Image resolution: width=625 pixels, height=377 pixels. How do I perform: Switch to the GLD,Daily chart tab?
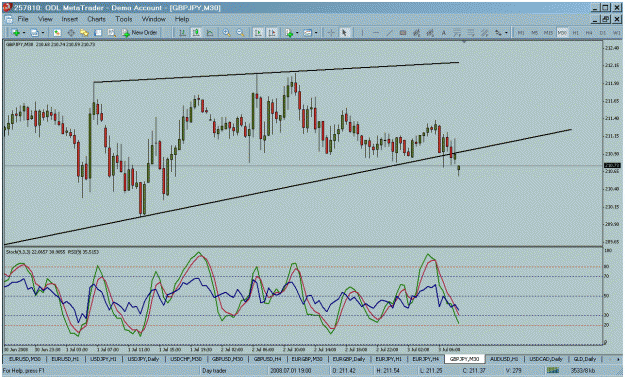pos(584,359)
